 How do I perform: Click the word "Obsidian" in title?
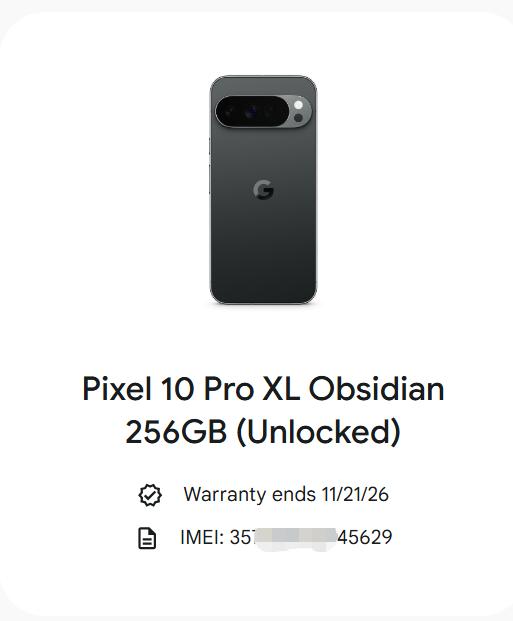[x=376, y=389]
